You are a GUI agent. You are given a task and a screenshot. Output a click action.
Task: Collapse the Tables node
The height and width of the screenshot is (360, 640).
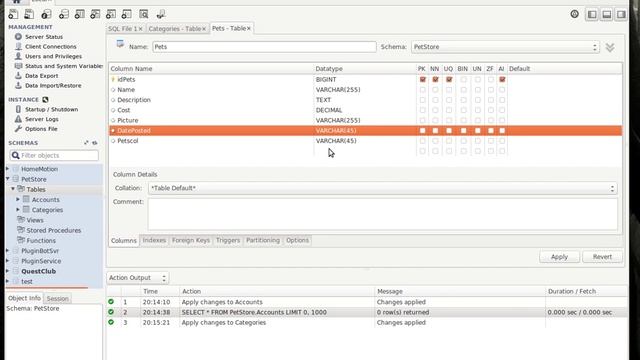pos(13,189)
